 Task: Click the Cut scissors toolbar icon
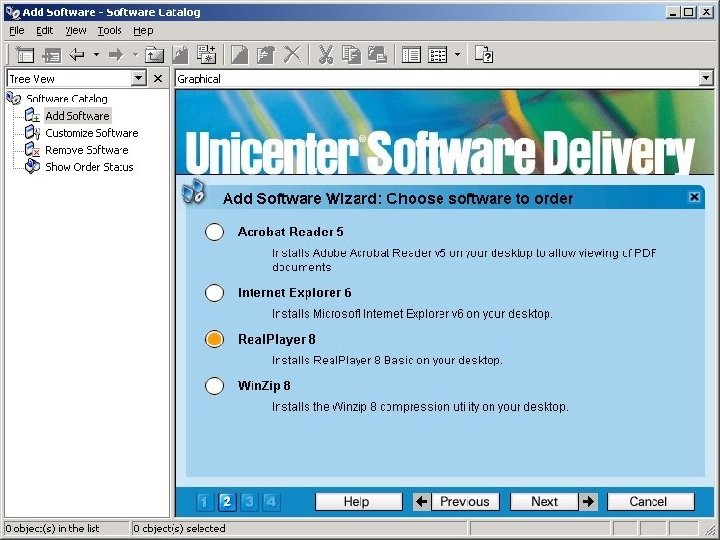tap(325, 55)
